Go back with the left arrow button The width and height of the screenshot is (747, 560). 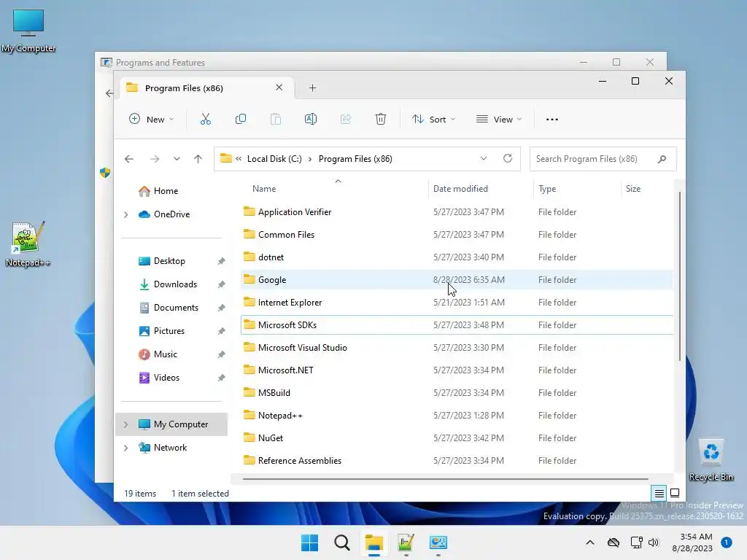pos(129,159)
